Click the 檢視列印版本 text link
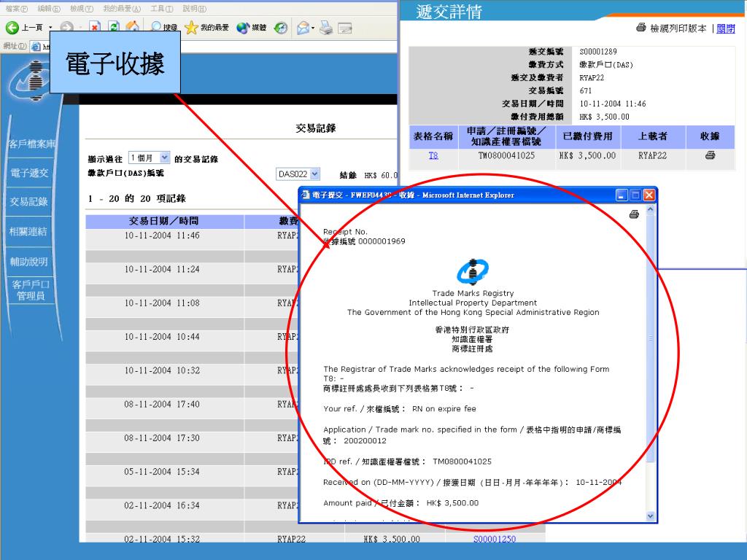 click(678, 28)
